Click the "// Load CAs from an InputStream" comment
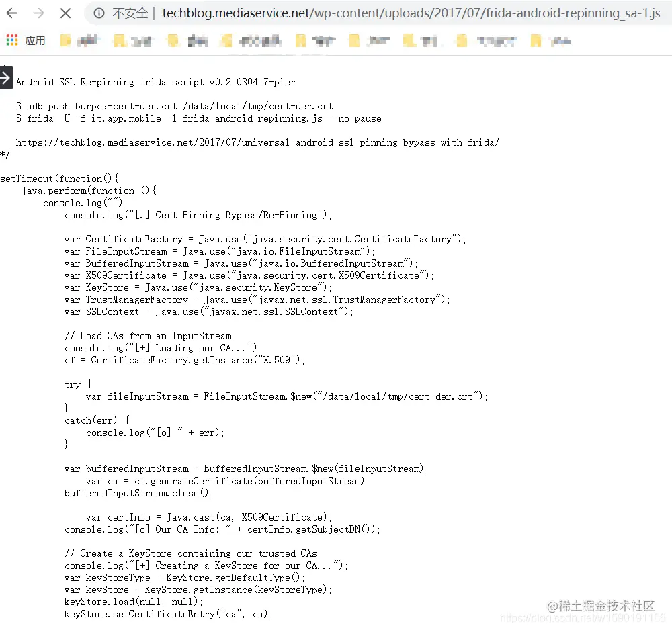672x630 pixels. pos(149,336)
